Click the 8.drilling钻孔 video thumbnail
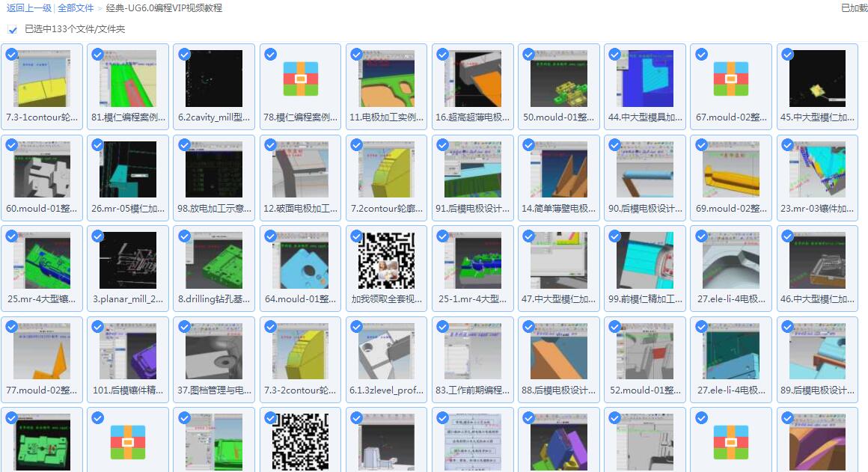Viewport: 868px width, 472px height. point(214,260)
